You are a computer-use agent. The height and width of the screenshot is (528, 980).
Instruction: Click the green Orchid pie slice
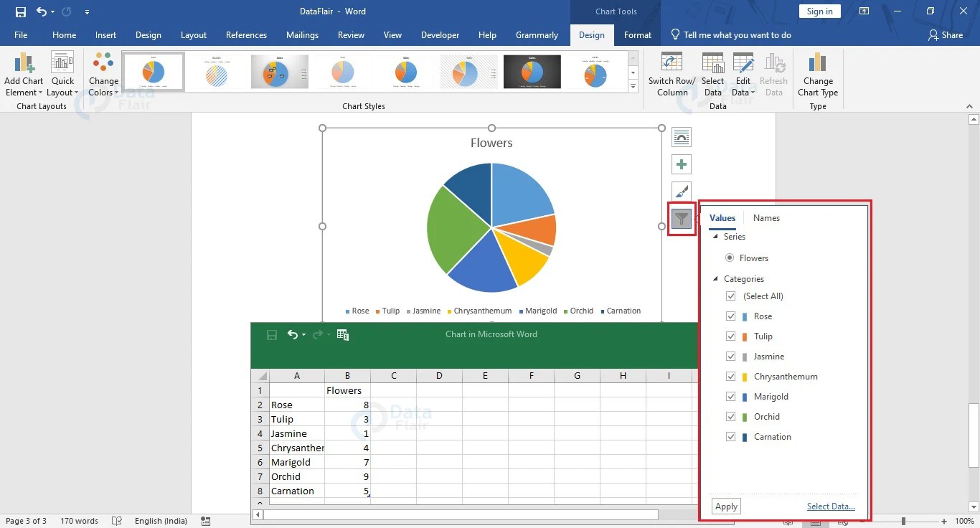pyautogui.click(x=453, y=230)
